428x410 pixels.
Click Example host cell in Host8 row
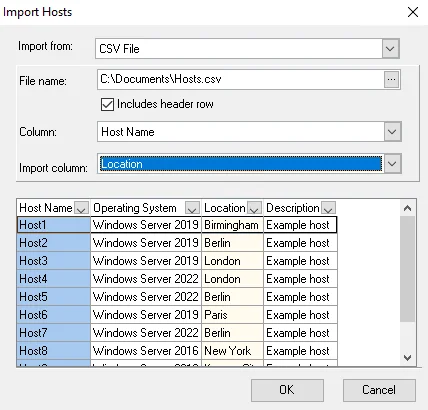coord(300,351)
